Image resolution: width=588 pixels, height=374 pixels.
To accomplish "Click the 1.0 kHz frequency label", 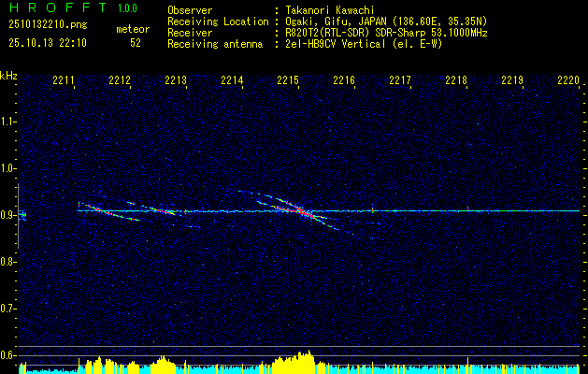I will coord(7,168).
